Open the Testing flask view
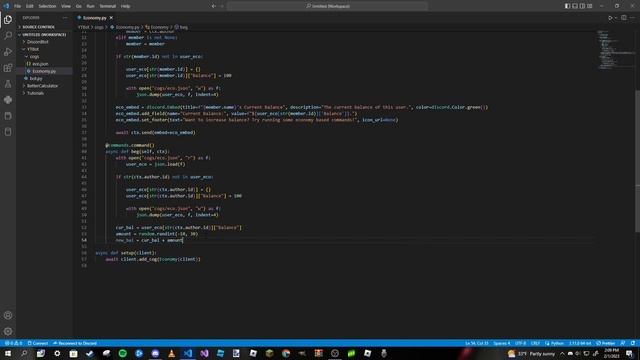The width and height of the screenshot is (640, 360). click(x=8, y=84)
